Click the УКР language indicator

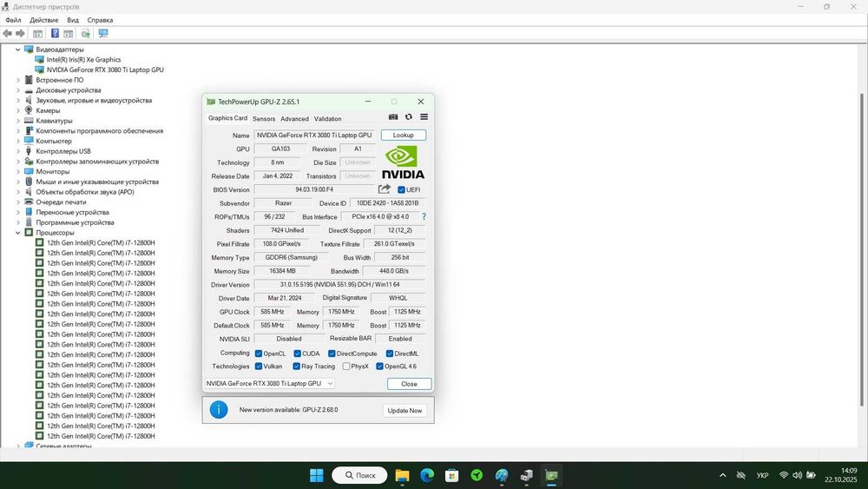tap(762, 475)
